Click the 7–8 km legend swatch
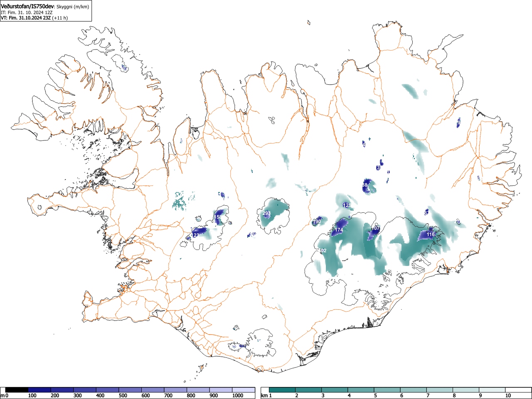The image size is (532, 399). click(439, 390)
